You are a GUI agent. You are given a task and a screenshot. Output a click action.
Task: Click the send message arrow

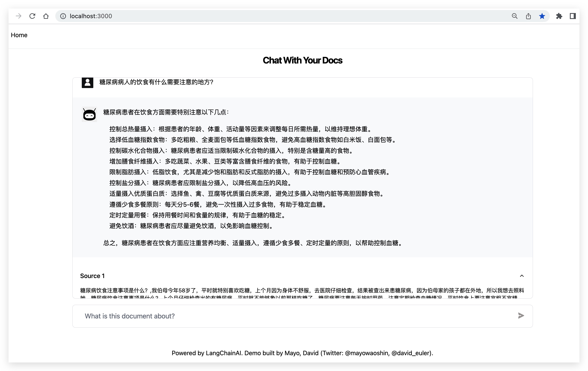point(521,316)
